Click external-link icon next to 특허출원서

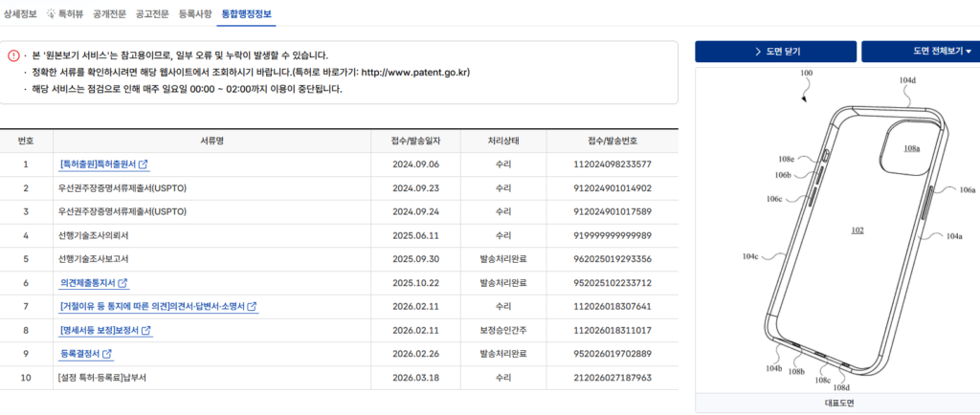tap(144, 164)
